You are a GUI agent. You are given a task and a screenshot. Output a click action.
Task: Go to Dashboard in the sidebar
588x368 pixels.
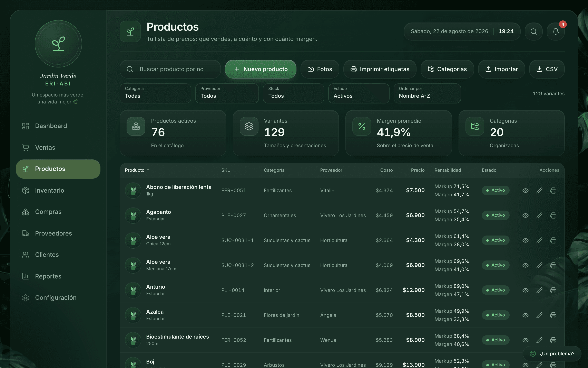pos(58,126)
